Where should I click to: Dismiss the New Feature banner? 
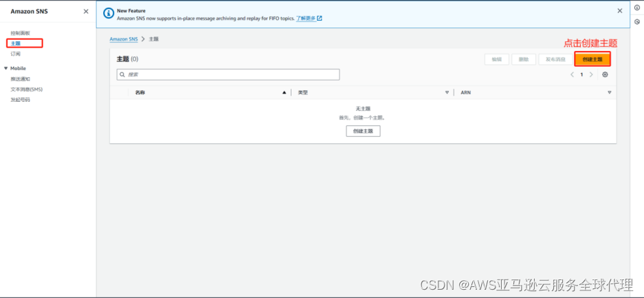pyautogui.click(x=620, y=11)
